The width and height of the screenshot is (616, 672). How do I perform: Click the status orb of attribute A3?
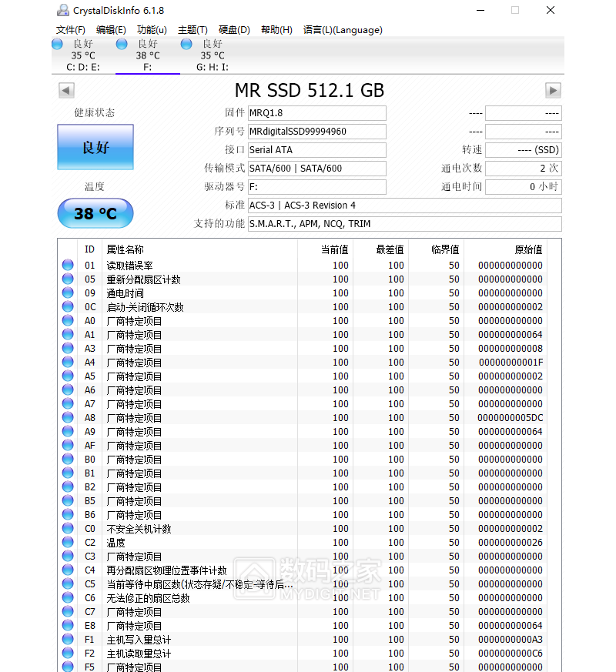68,348
